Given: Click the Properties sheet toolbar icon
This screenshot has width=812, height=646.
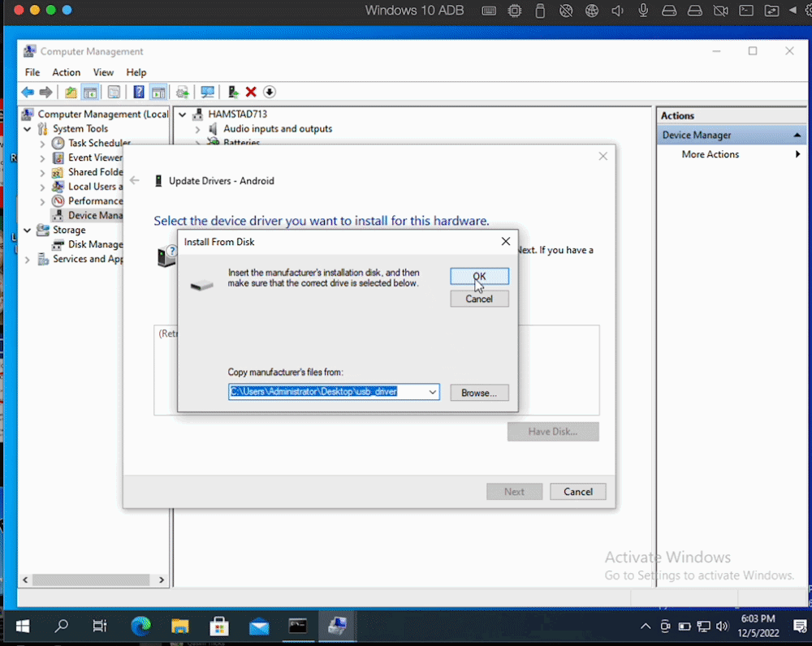Looking at the screenshot, I should click(x=114, y=93).
